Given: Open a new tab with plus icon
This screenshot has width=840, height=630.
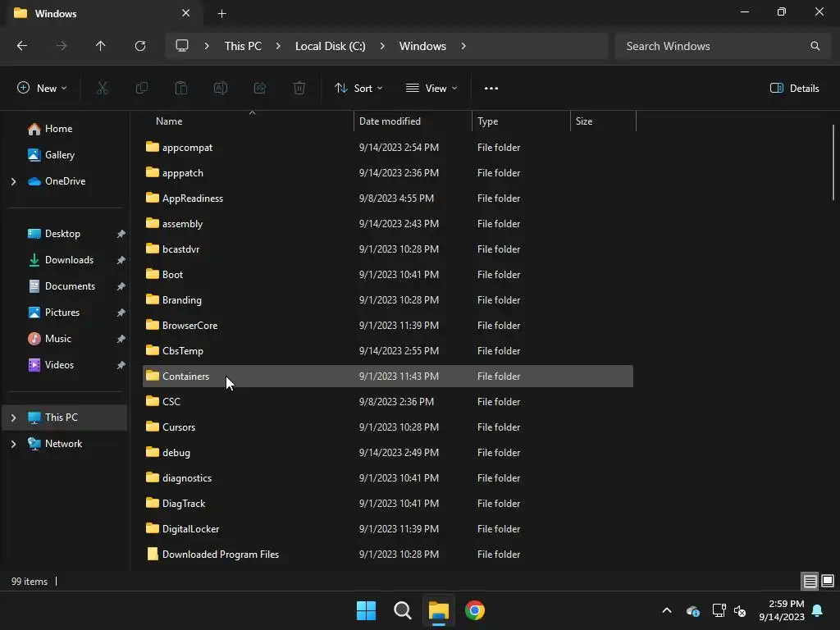Looking at the screenshot, I should point(221,13).
